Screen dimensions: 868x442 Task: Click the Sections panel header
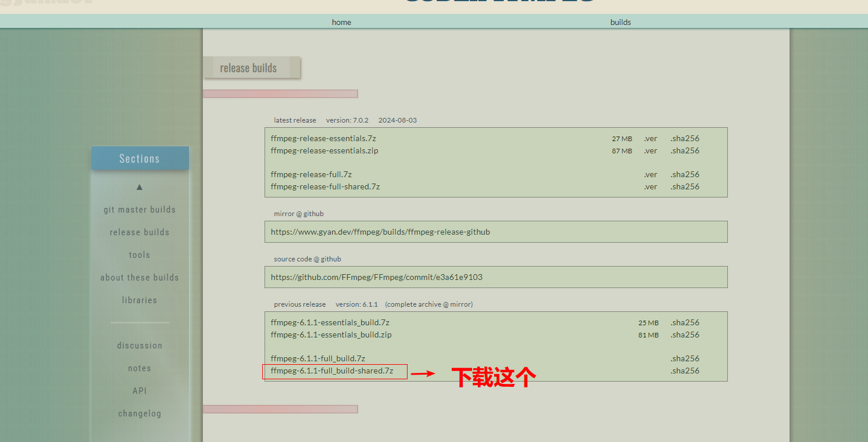click(x=140, y=159)
